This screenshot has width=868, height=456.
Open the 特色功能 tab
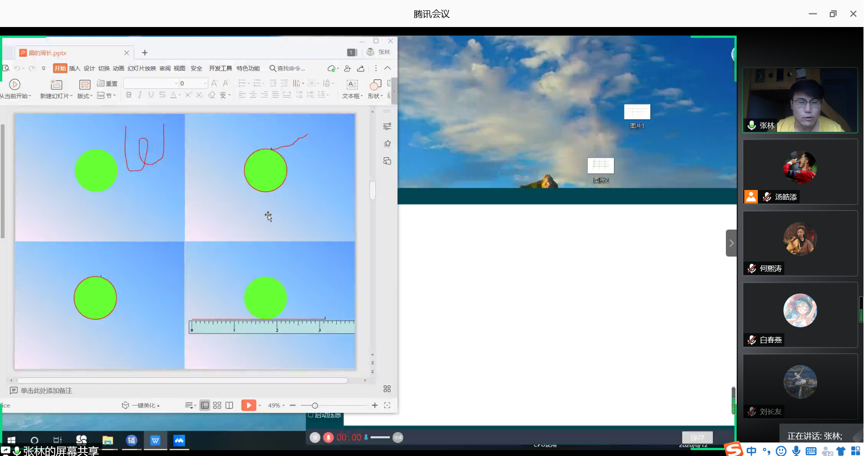pyautogui.click(x=248, y=68)
